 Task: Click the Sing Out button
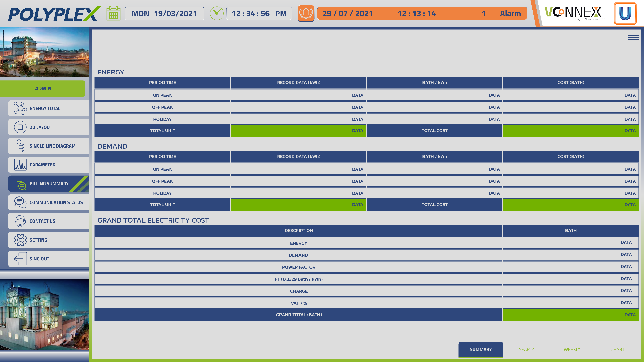pos(49,259)
